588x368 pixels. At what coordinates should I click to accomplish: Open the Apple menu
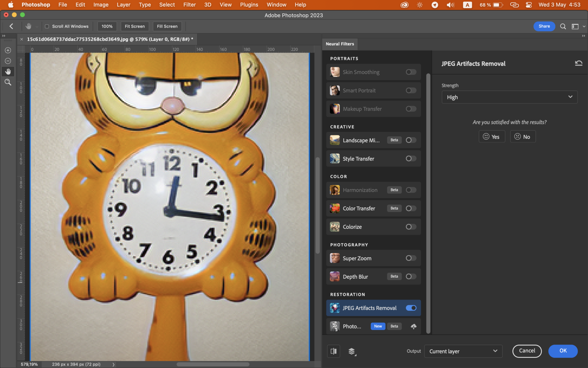pyautogui.click(x=10, y=5)
